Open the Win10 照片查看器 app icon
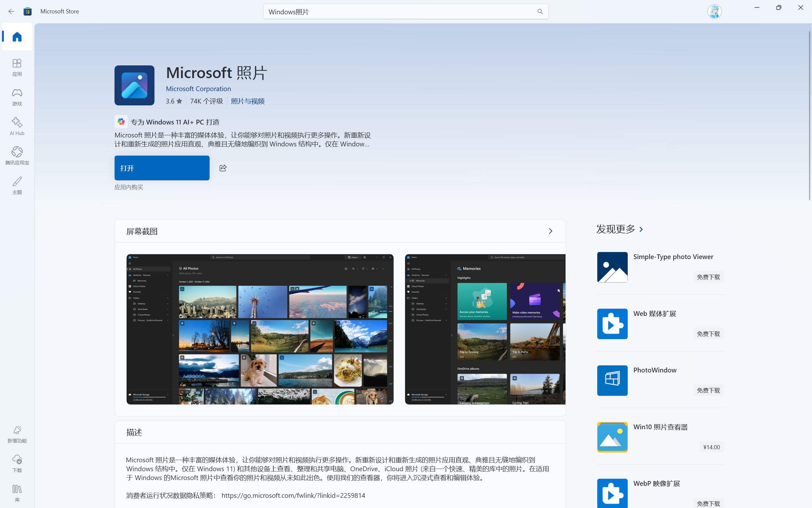This screenshot has height=508, width=812. tap(612, 437)
